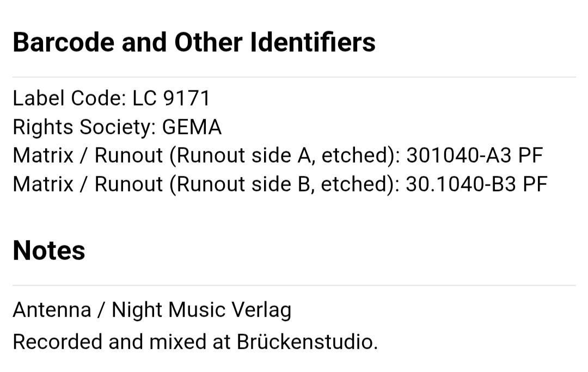Click the Recorded and mixed at text

(x=122, y=342)
